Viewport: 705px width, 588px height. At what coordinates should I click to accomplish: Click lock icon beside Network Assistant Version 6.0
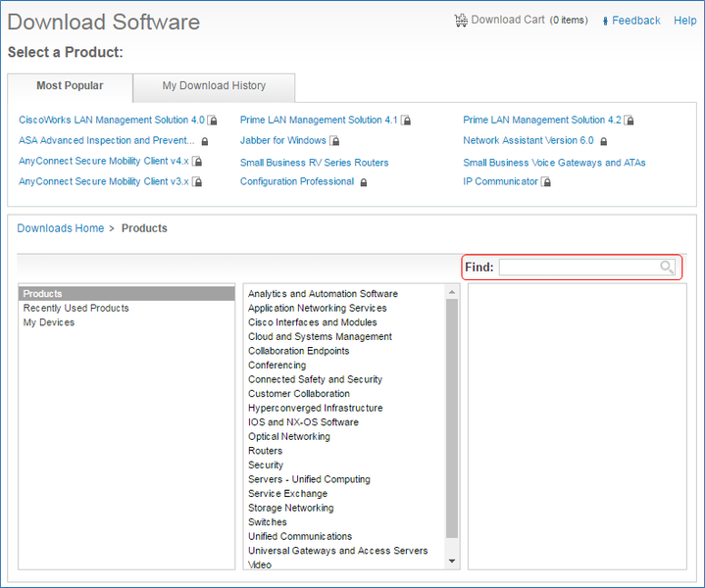604,141
